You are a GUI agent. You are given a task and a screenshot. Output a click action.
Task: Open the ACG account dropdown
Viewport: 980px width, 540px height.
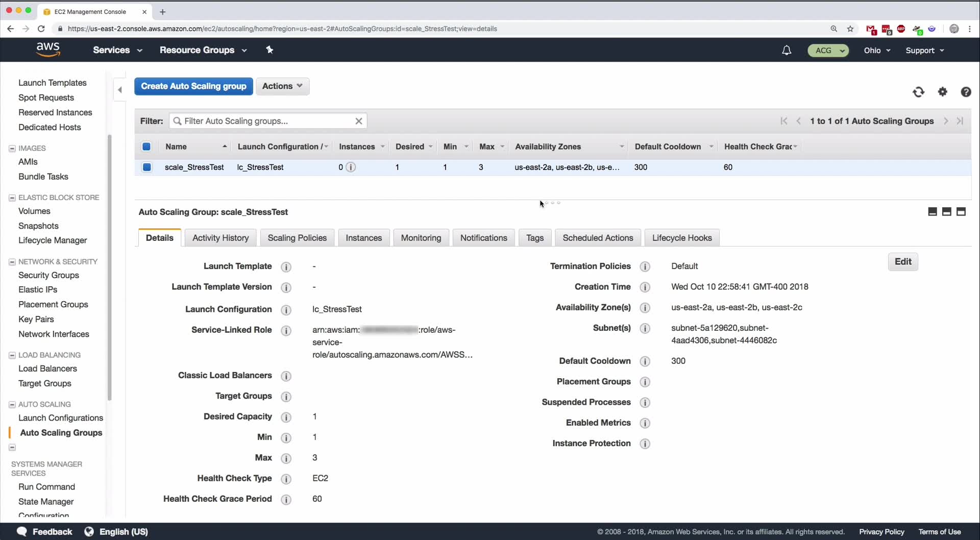coord(828,50)
